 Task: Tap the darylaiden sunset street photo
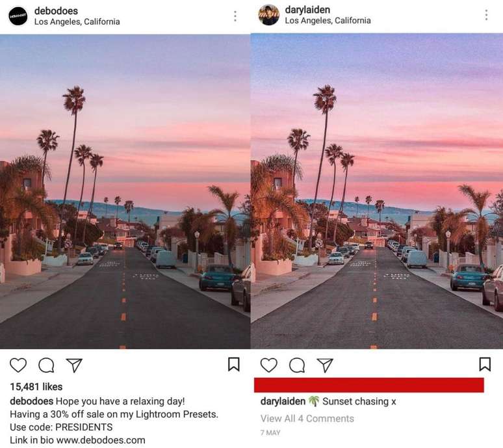377,191
